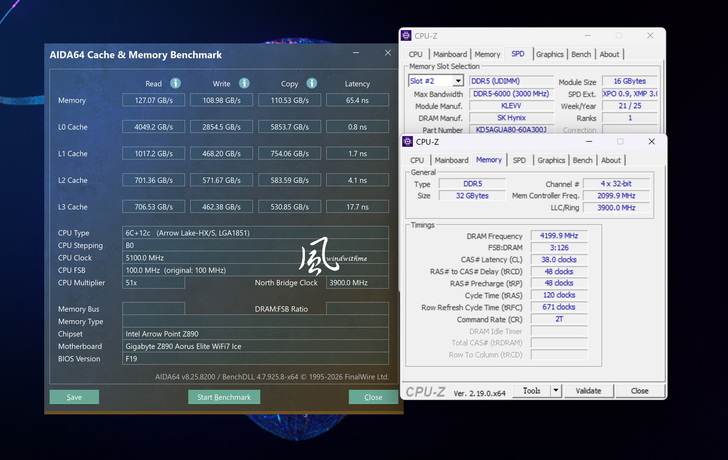Switch to Mainboard tab in the front CPU-Z window
The height and width of the screenshot is (460, 728).
[x=451, y=160]
